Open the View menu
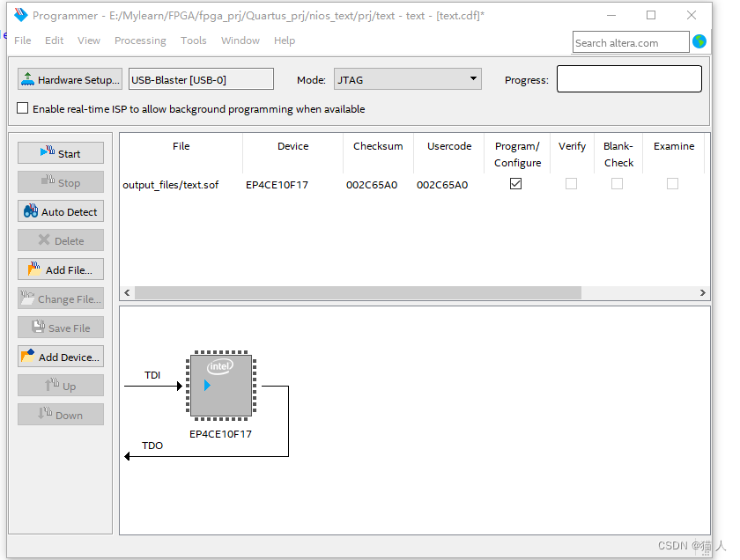740x560 pixels. (x=89, y=41)
